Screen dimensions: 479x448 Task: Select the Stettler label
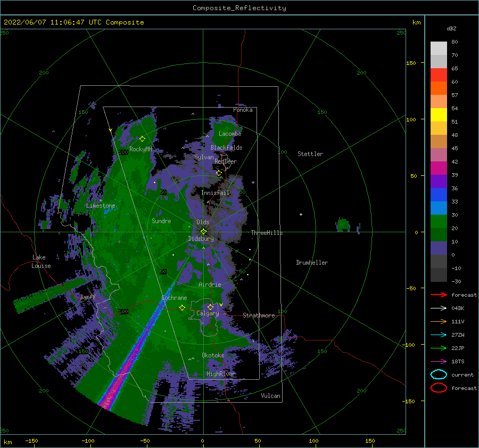click(310, 154)
